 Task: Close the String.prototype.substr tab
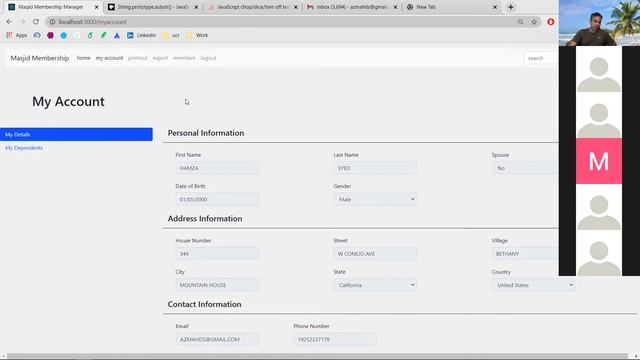[196, 7]
